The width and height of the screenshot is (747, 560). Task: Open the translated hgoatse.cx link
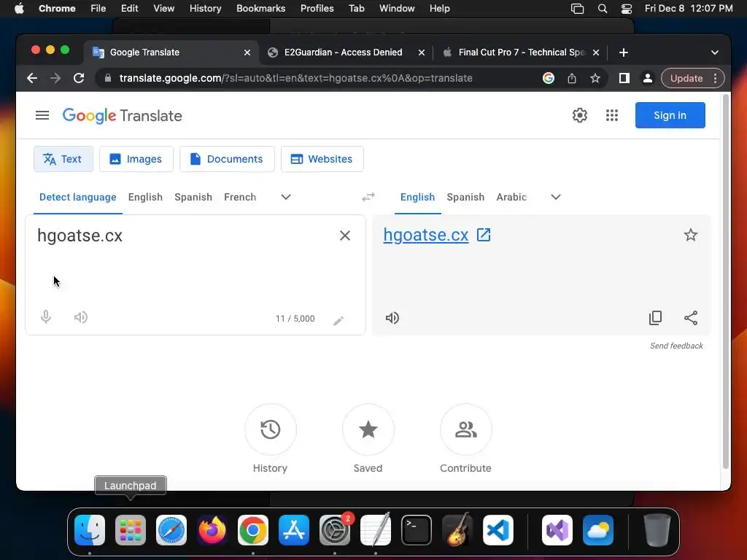coord(426,235)
